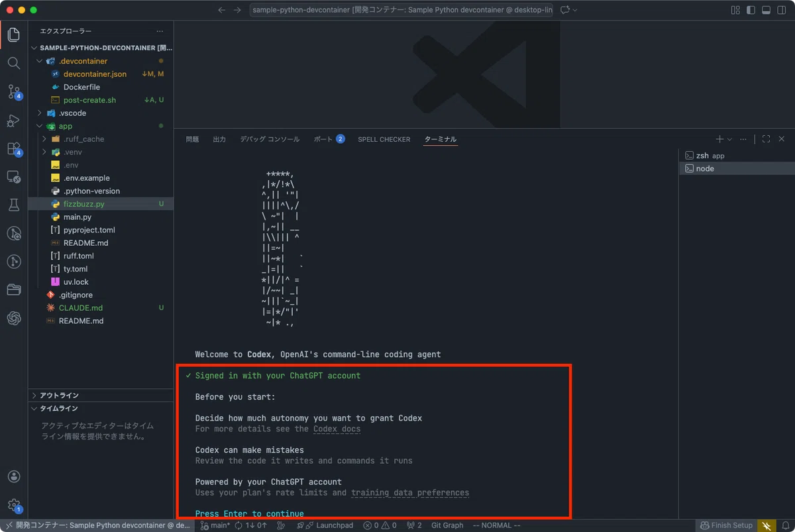Switch to the 問題 panel tab
The image size is (795, 532).
(192, 139)
